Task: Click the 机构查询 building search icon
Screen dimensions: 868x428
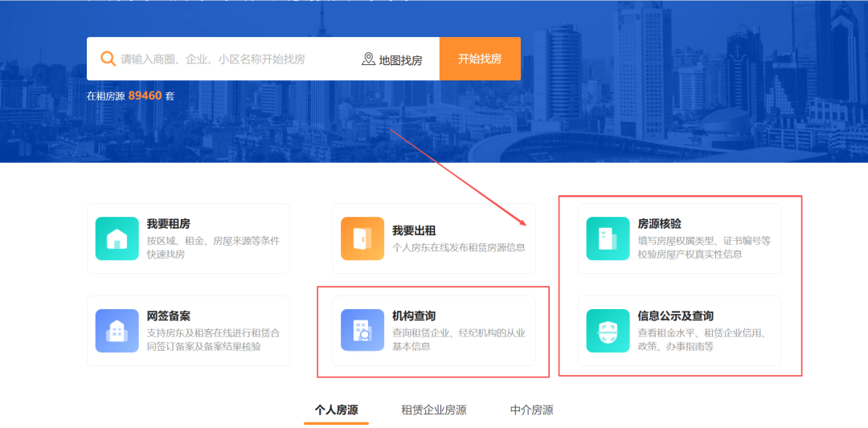Action: pos(362,331)
